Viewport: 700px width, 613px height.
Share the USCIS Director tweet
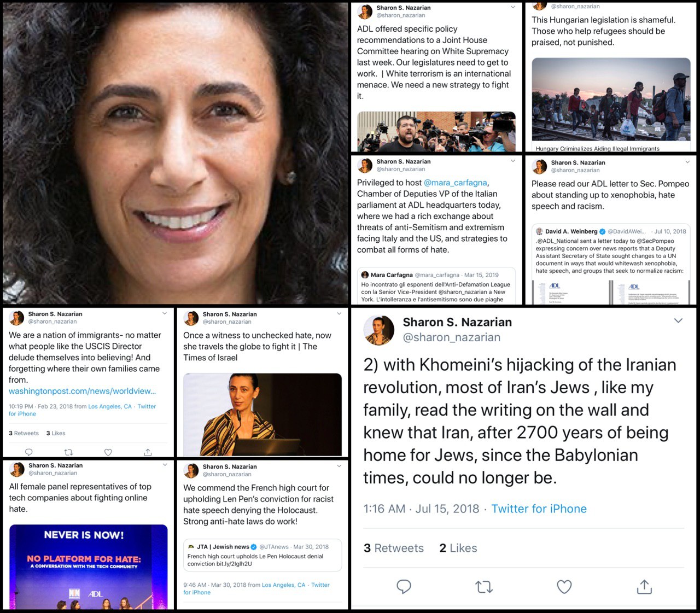[x=148, y=452]
